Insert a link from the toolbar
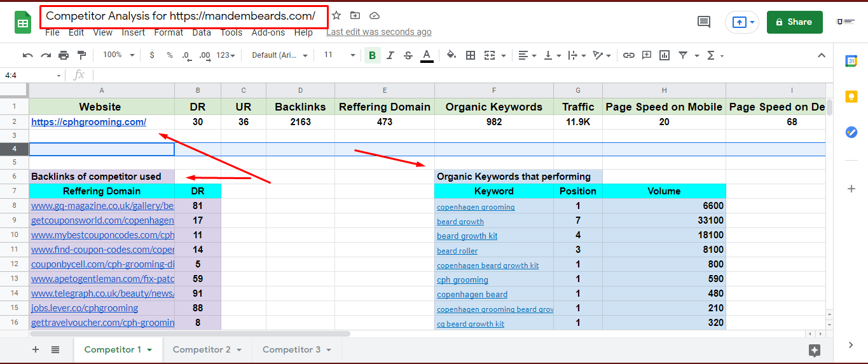This screenshot has height=364, width=868. (x=629, y=55)
